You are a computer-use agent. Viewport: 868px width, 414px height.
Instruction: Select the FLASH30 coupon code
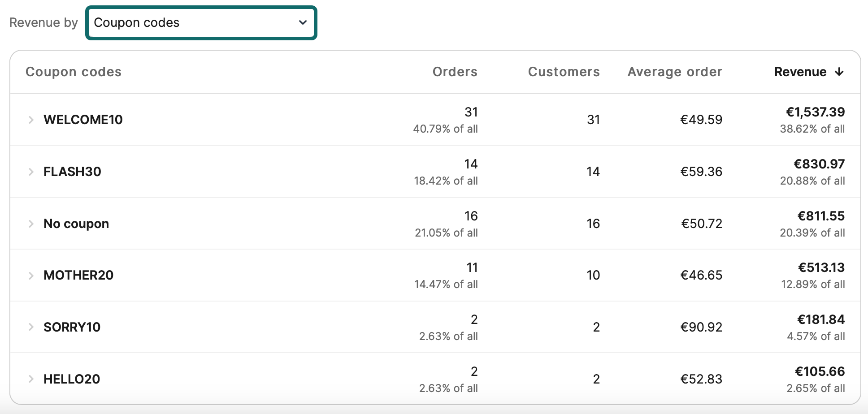pos(72,172)
